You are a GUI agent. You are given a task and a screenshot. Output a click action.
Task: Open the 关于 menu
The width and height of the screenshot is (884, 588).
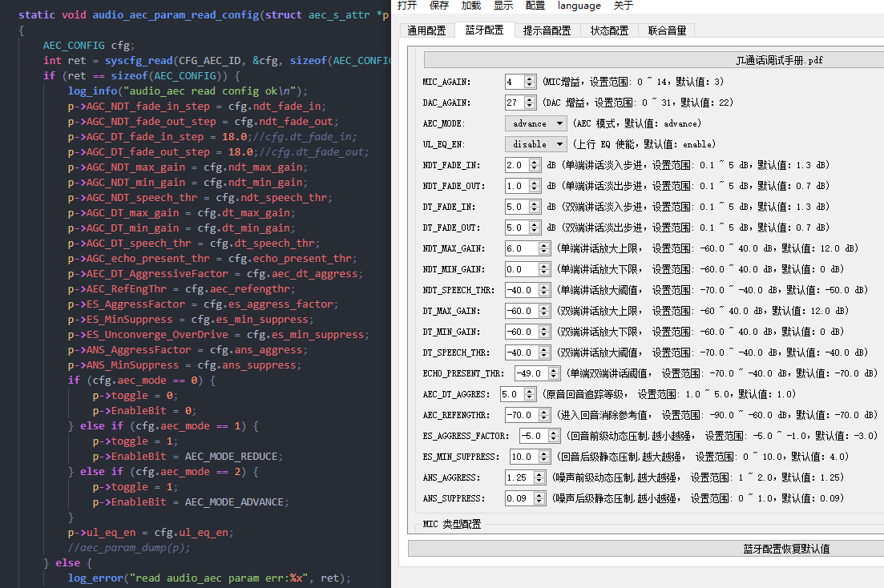coord(624,6)
